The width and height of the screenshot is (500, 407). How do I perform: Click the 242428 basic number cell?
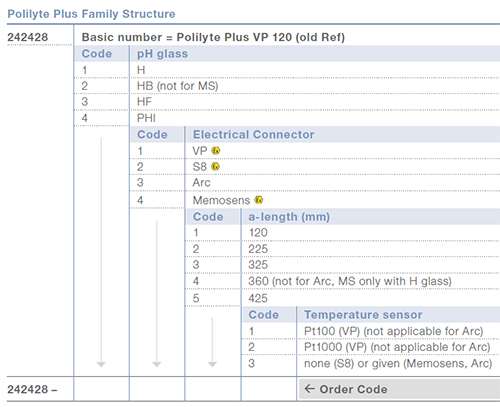coord(28,37)
